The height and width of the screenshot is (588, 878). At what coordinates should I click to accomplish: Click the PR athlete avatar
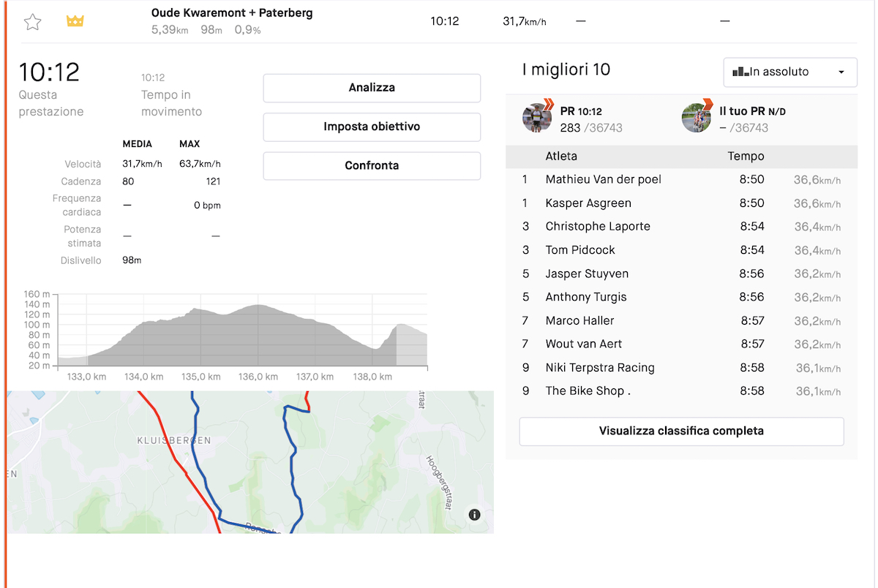[536, 117]
